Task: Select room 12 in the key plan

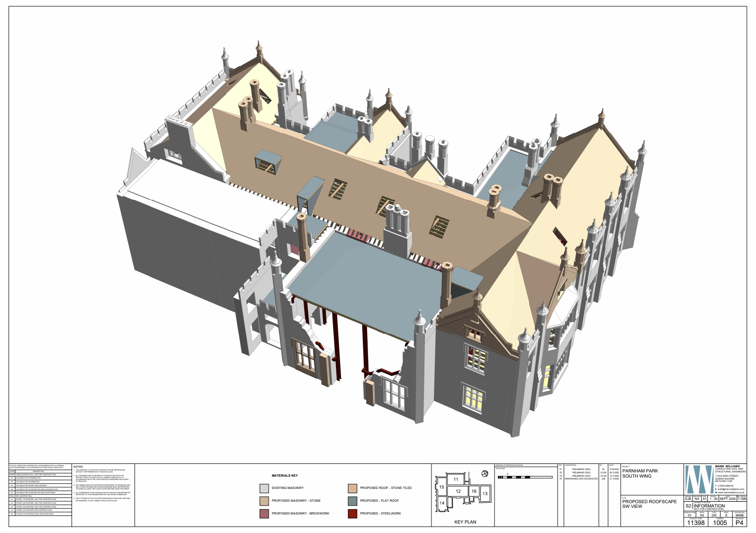Action: (x=458, y=491)
